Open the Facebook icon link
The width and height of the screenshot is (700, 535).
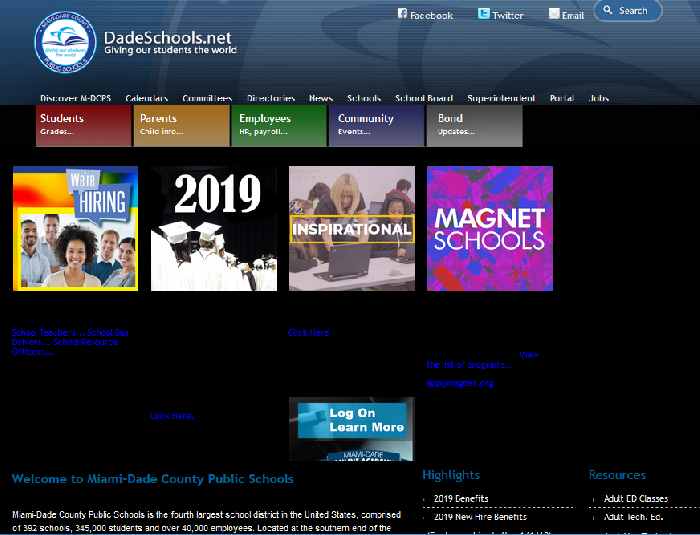click(x=402, y=13)
